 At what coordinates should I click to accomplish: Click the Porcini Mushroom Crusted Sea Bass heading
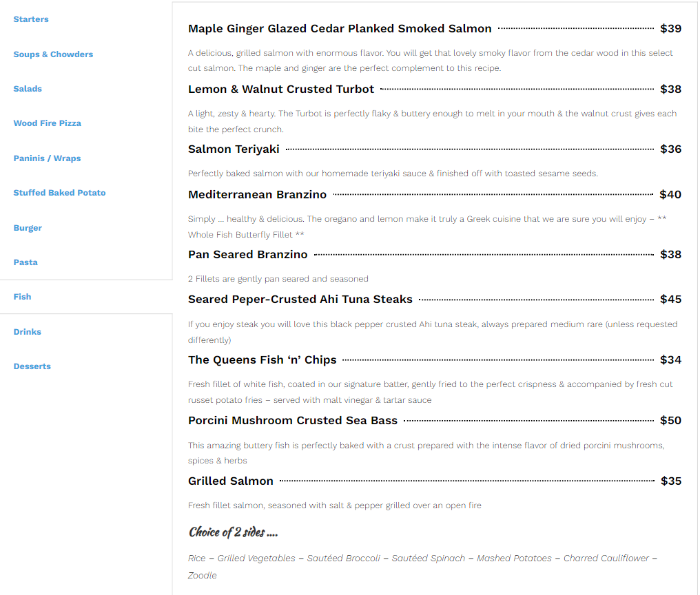[x=293, y=421]
